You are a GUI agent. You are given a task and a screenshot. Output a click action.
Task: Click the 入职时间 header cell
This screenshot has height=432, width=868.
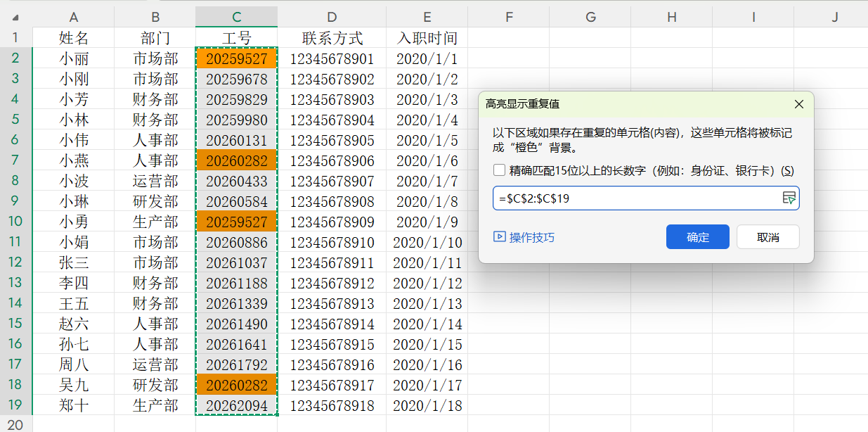click(427, 38)
